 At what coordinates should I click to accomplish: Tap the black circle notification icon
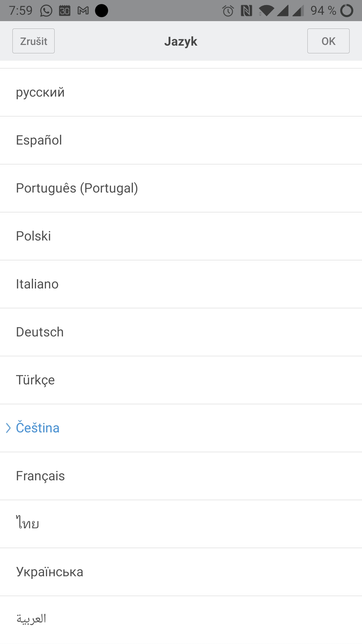(x=102, y=11)
